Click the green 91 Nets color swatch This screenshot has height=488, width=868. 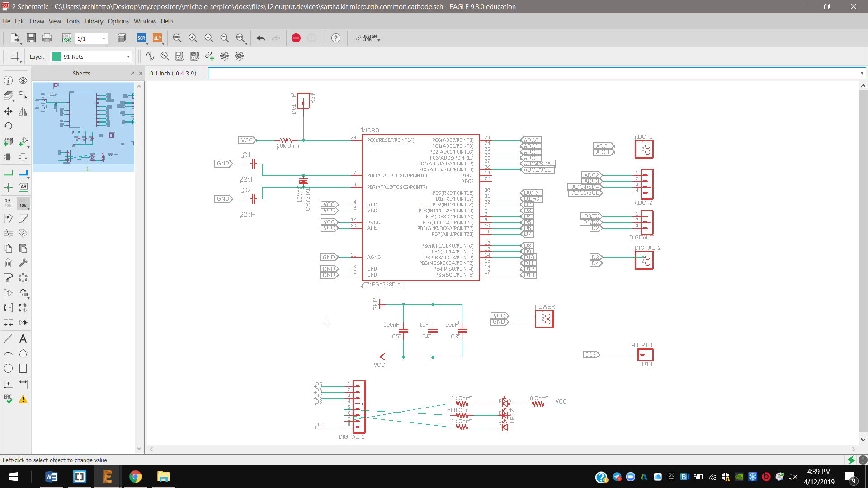57,56
